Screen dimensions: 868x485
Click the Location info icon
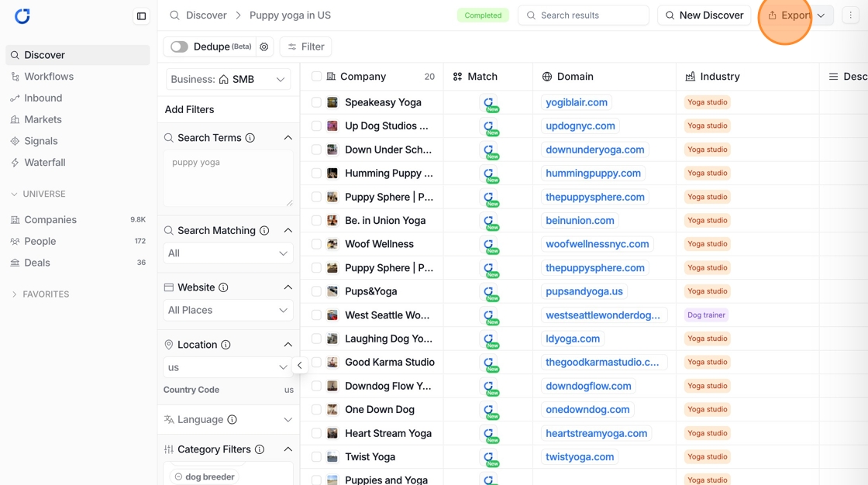click(x=226, y=345)
